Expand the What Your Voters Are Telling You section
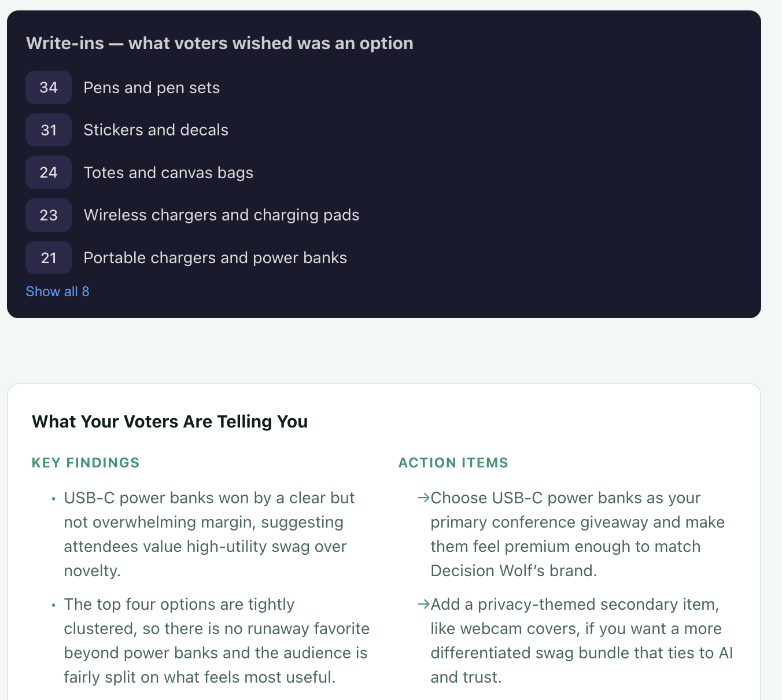Viewport: 782px width, 700px height. pyautogui.click(x=170, y=422)
